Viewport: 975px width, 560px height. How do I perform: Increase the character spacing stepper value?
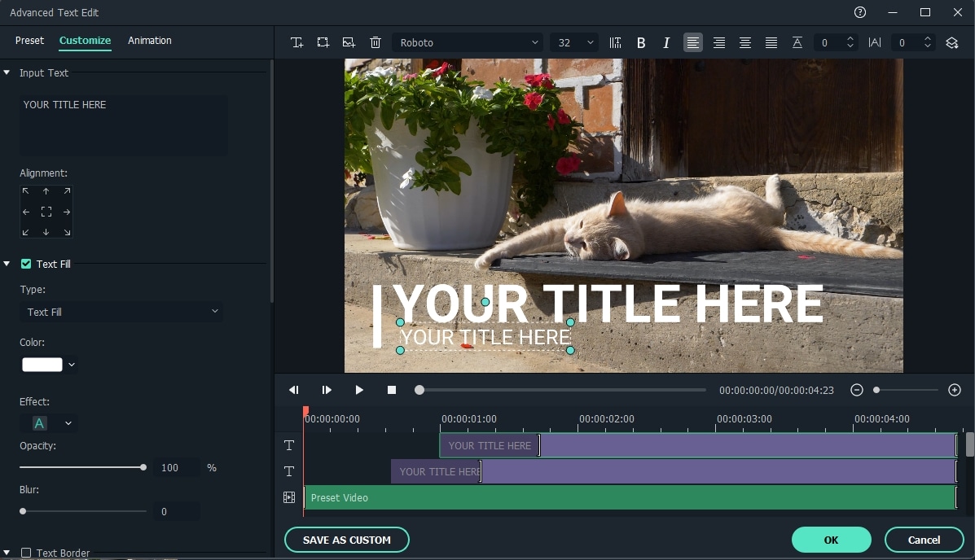point(927,38)
